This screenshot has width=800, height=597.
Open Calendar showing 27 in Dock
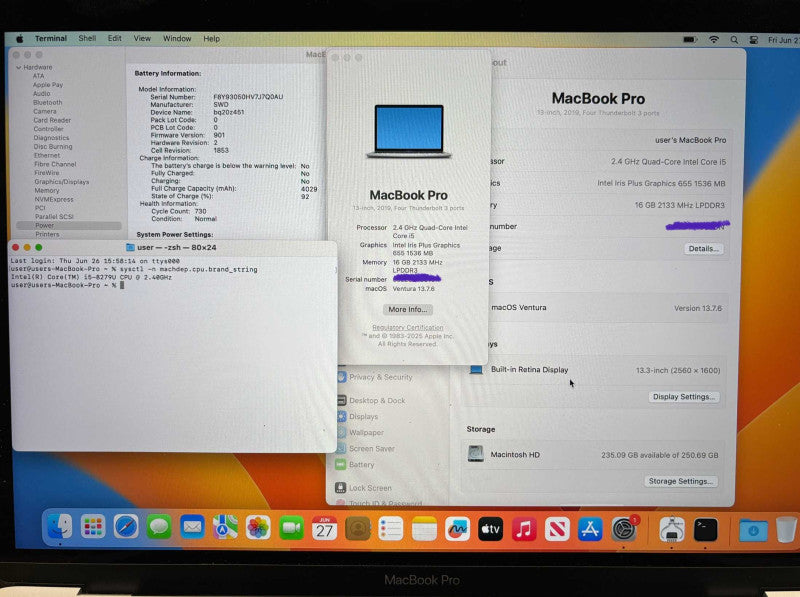(x=324, y=529)
